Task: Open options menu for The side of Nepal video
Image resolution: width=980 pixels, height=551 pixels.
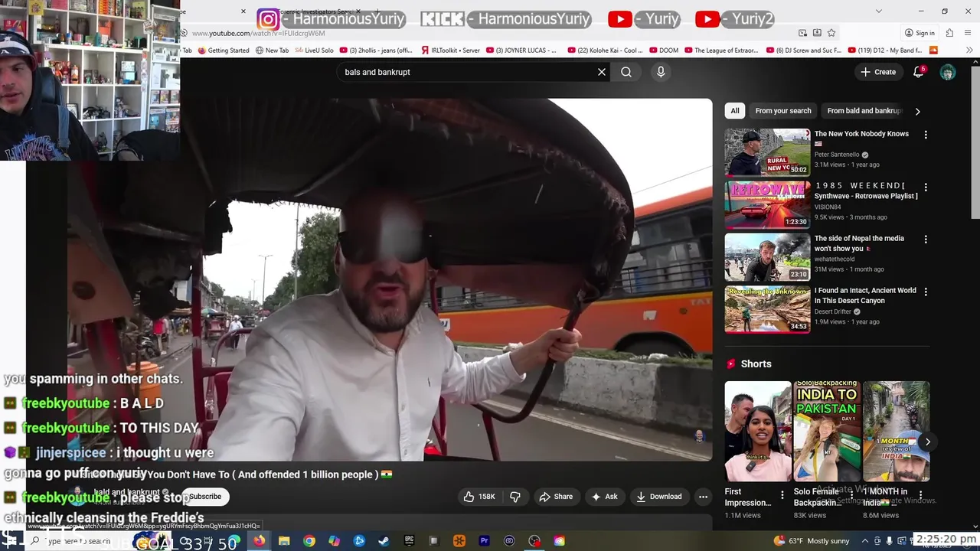Action: click(x=926, y=240)
